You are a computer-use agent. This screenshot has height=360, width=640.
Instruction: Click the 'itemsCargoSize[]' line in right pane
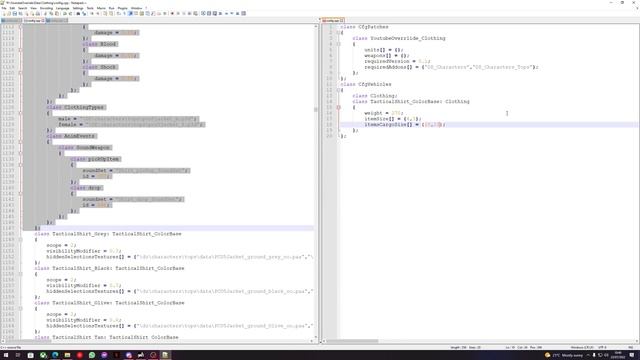(x=404, y=124)
